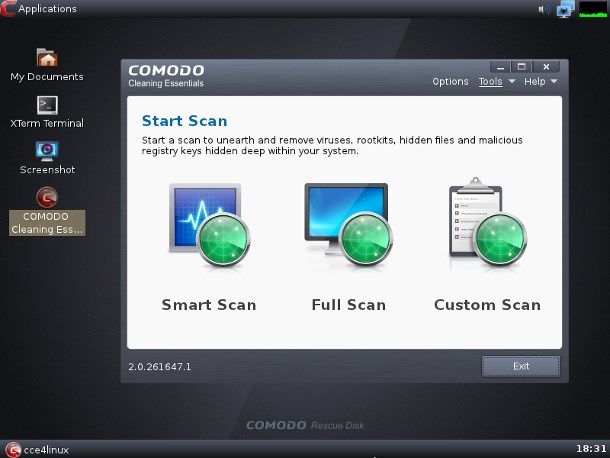Click the COMODO Cleaning Essentials title logo
The width and height of the screenshot is (610, 458).
[x=166, y=76]
